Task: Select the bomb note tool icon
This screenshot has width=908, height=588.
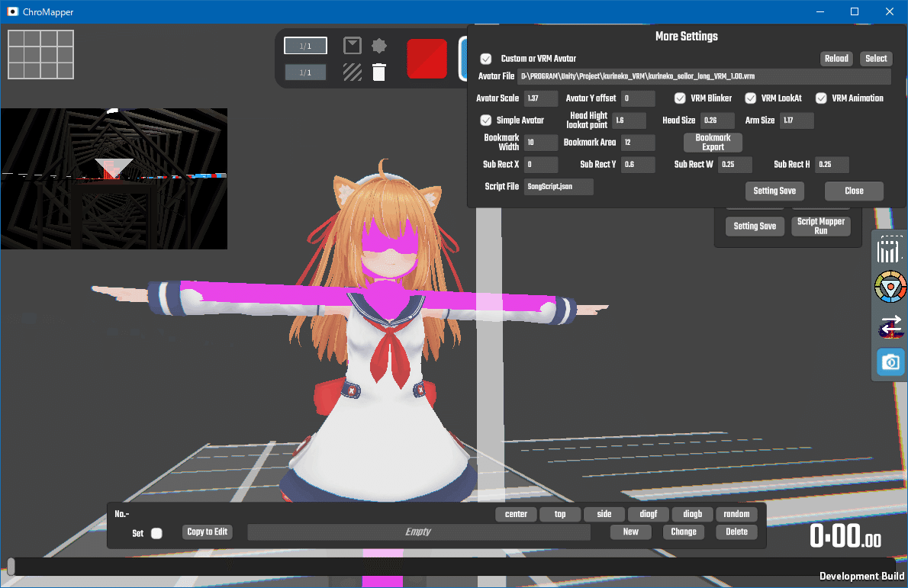Action: 378,46
